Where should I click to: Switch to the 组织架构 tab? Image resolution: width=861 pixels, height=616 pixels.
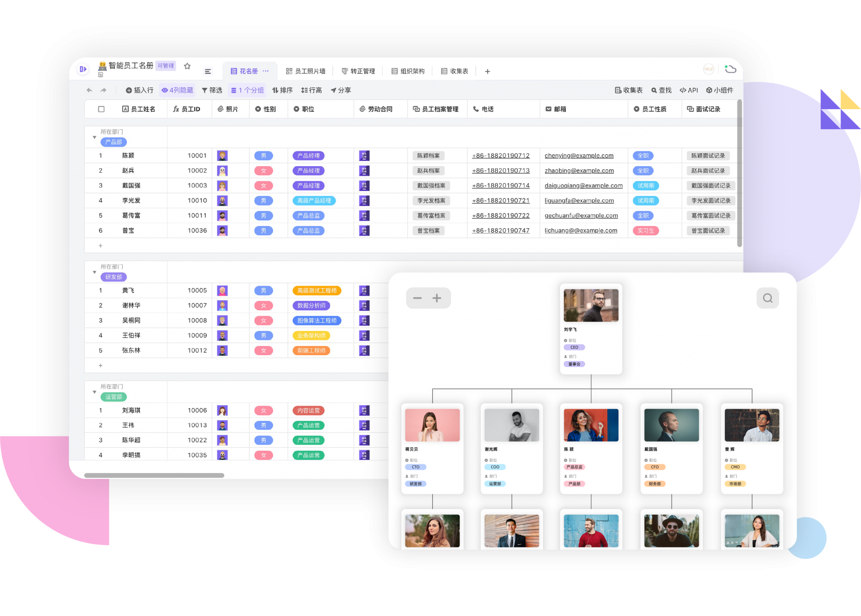coord(408,71)
